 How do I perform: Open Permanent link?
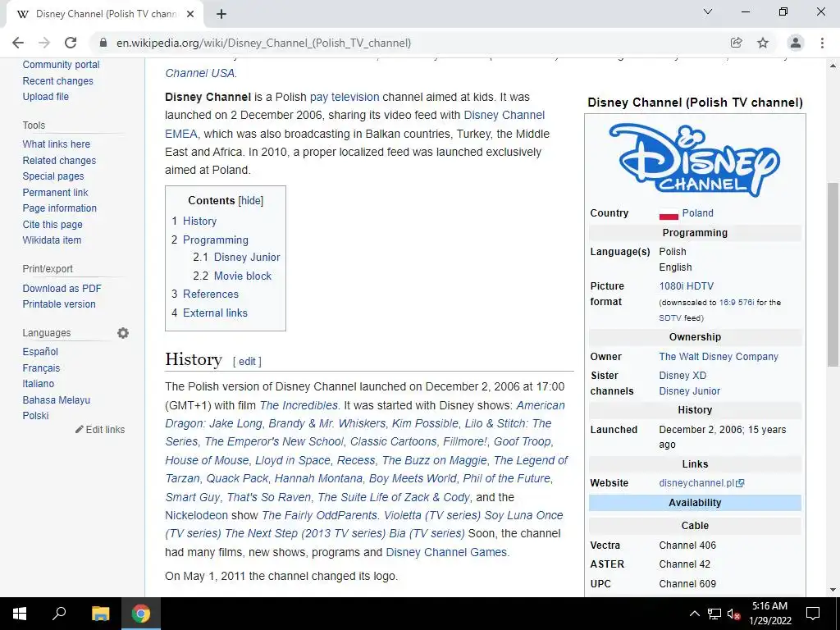click(55, 192)
